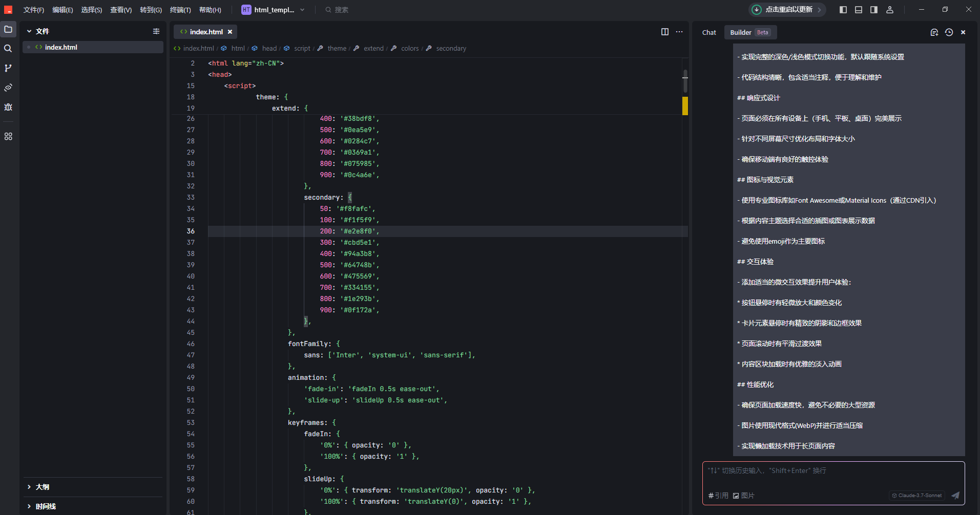Toggle the left primary sidebar layout
The image size is (980, 515).
click(x=843, y=10)
